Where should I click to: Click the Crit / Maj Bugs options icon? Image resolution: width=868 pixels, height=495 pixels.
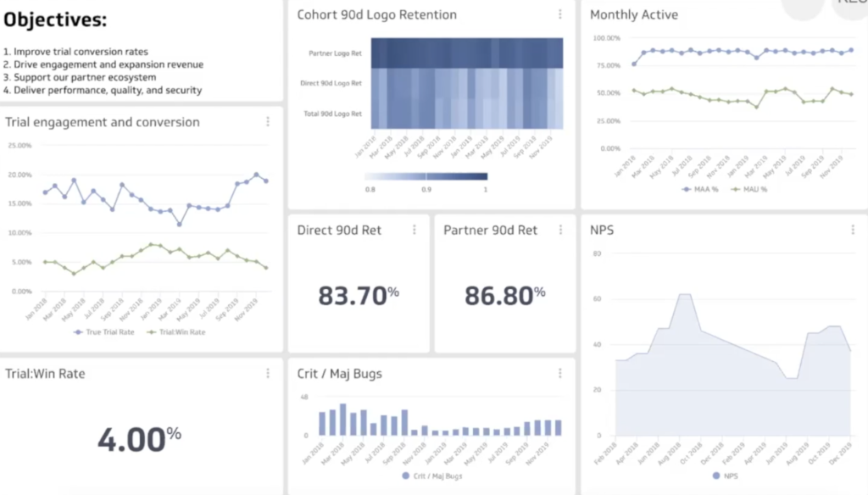560,373
